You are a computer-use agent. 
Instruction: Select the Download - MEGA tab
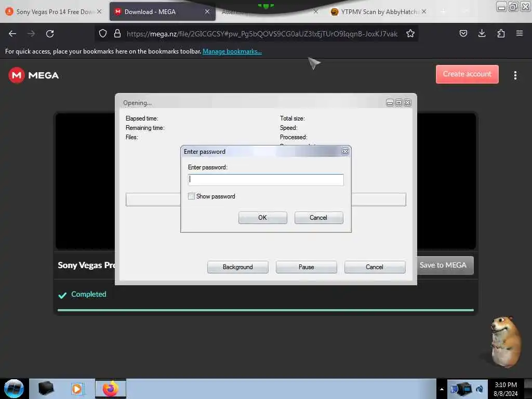pyautogui.click(x=163, y=11)
